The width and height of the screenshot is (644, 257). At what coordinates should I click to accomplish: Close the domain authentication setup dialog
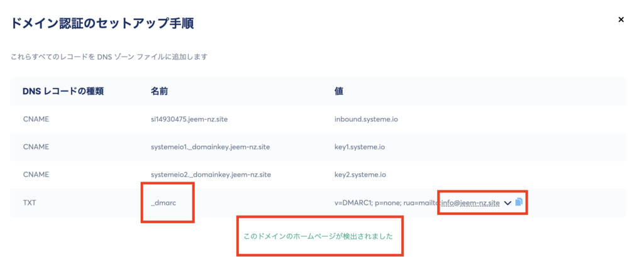(x=621, y=20)
